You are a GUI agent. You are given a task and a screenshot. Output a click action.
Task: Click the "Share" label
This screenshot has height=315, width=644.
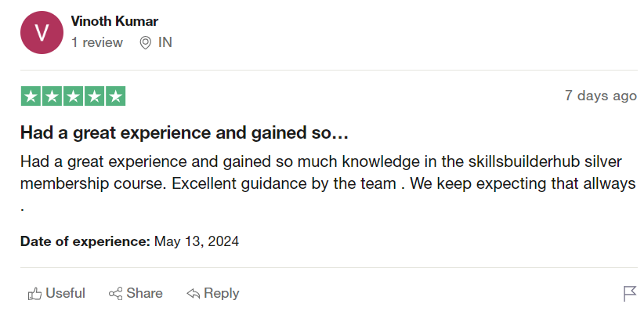pos(145,293)
